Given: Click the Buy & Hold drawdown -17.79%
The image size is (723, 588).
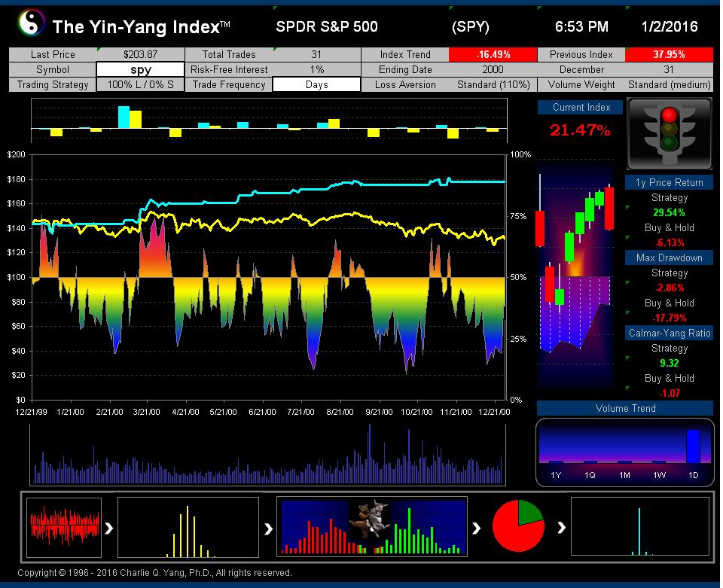Looking at the screenshot, I should click(x=670, y=318).
